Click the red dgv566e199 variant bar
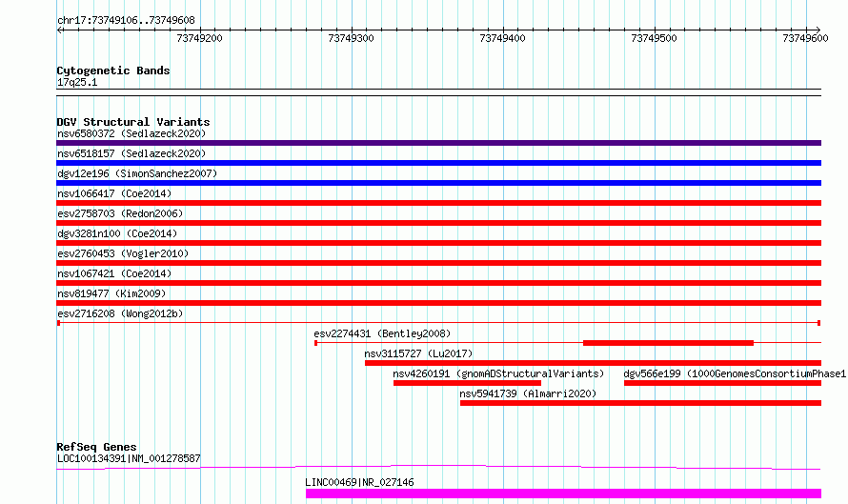This screenshot has height=504, width=848. [x=722, y=383]
